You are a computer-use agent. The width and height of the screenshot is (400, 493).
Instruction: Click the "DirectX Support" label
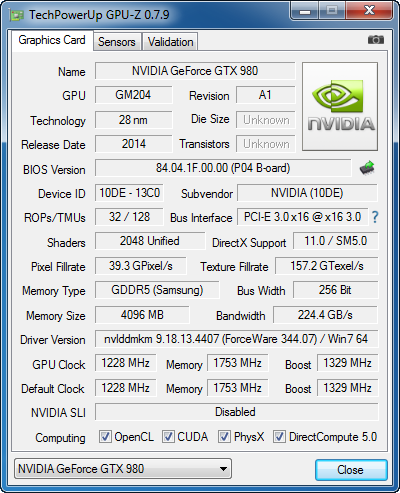pyautogui.click(x=249, y=243)
